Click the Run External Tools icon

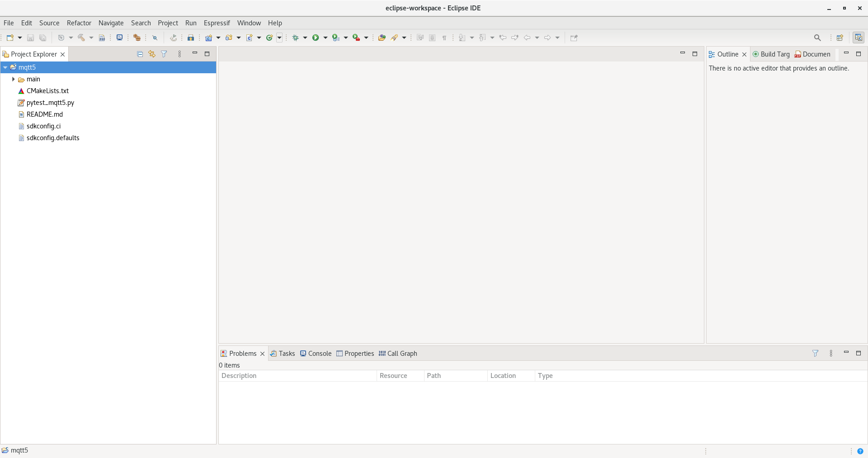[356, 38]
